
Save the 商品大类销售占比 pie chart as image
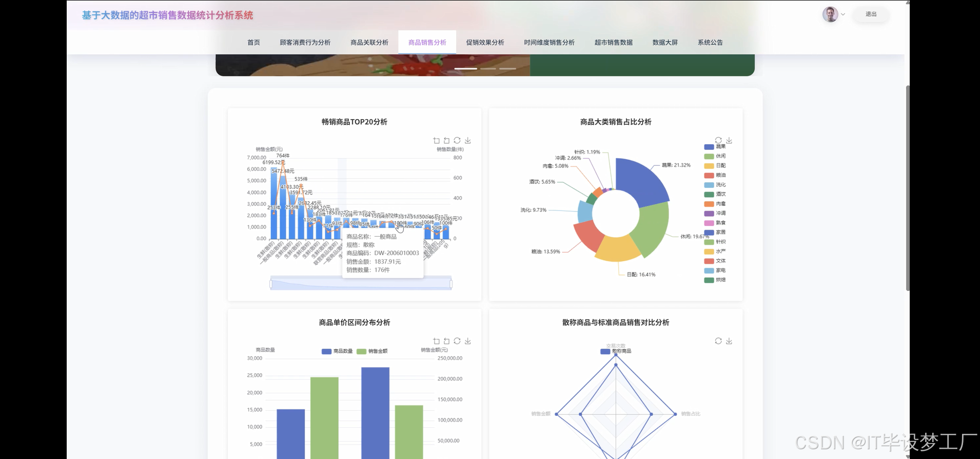tap(729, 141)
